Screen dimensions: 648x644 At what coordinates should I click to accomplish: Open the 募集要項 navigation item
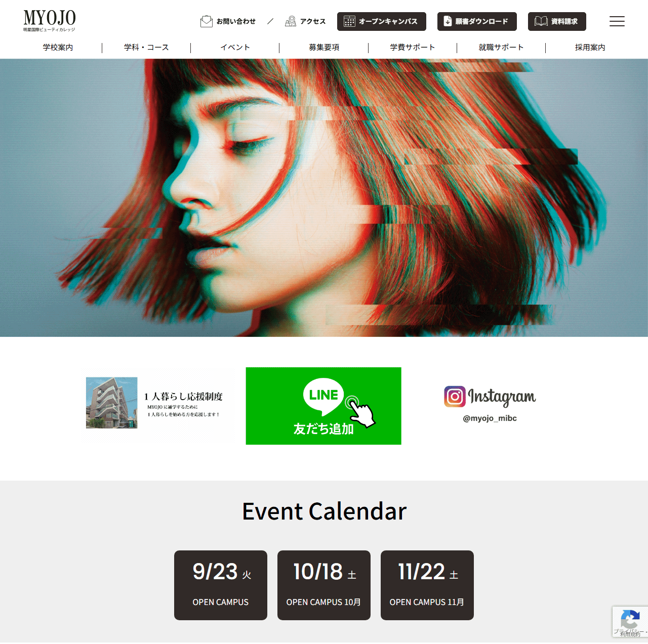[x=324, y=48]
